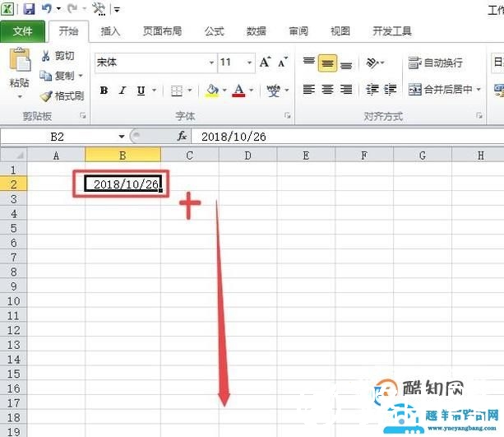
Task: Open the customize quick access toolbar arrow
Action: click(117, 10)
